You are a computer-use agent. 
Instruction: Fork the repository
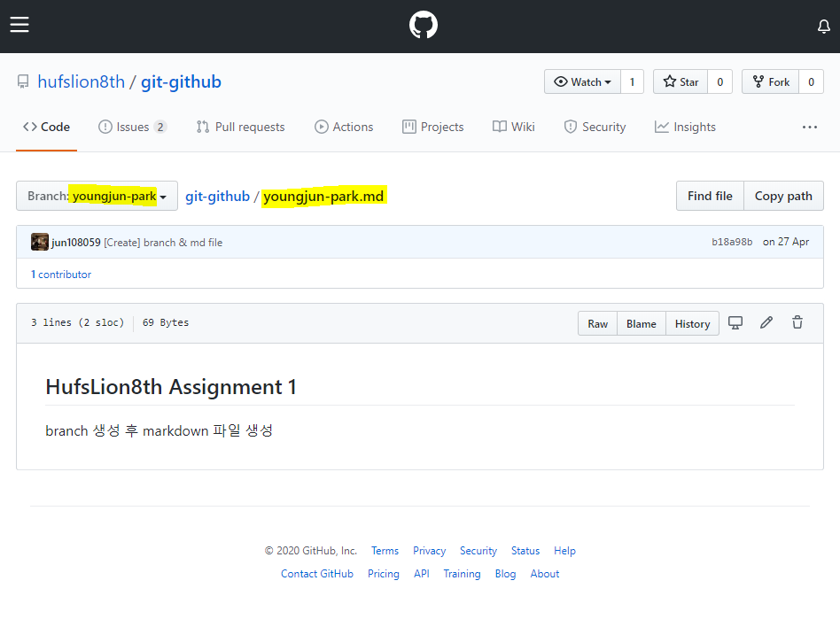(770, 82)
